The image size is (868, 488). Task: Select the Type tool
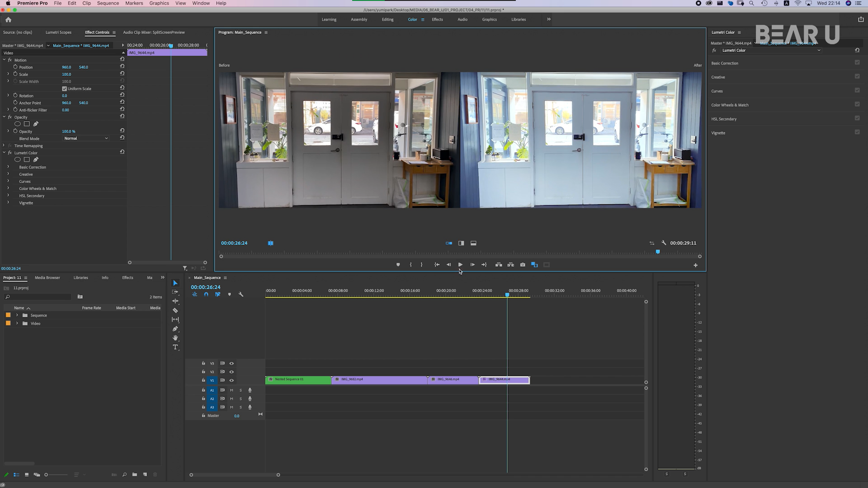pos(175,347)
